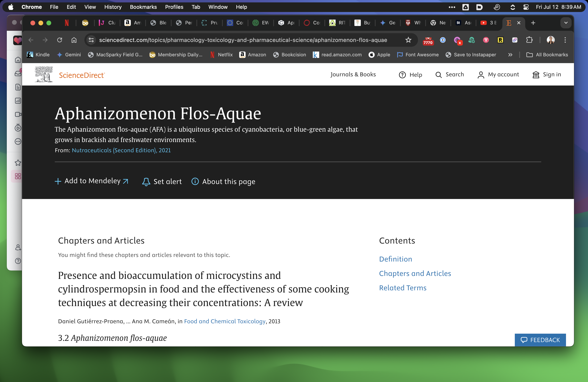The width and height of the screenshot is (588, 382).
Task: Close the active ScienceDirect tab
Action: tap(519, 23)
